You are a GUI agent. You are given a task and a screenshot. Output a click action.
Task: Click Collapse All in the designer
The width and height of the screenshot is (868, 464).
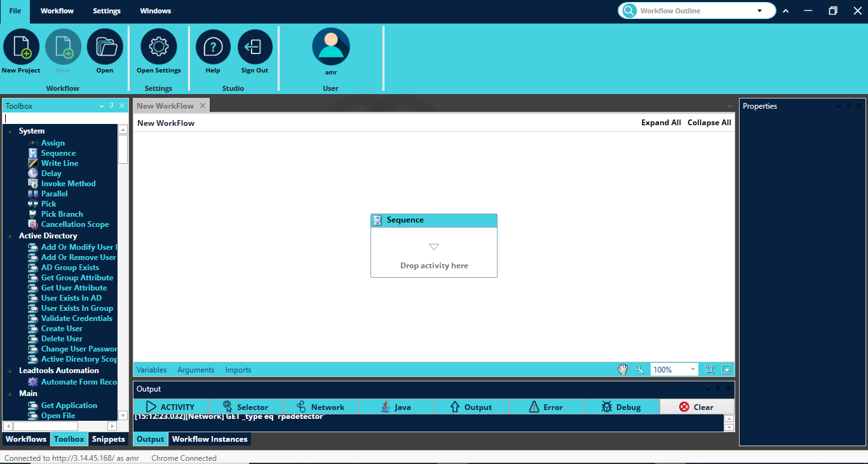click(x=709, y=123)
